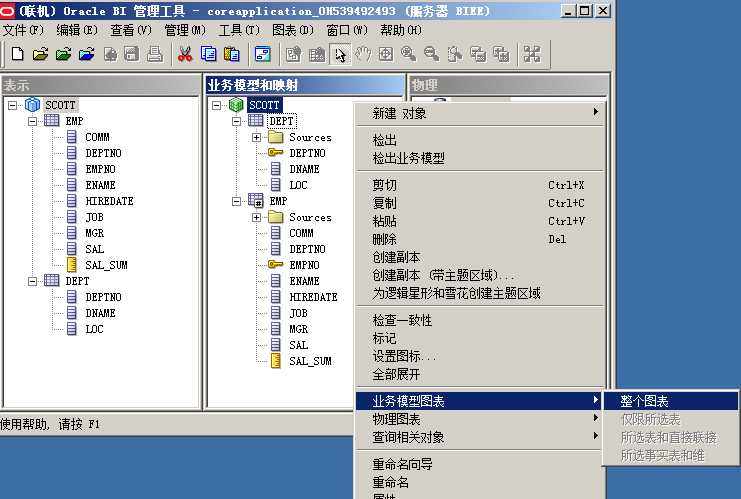Click the Cut scissors icon
741x499 pixels.
pos(185,54)
